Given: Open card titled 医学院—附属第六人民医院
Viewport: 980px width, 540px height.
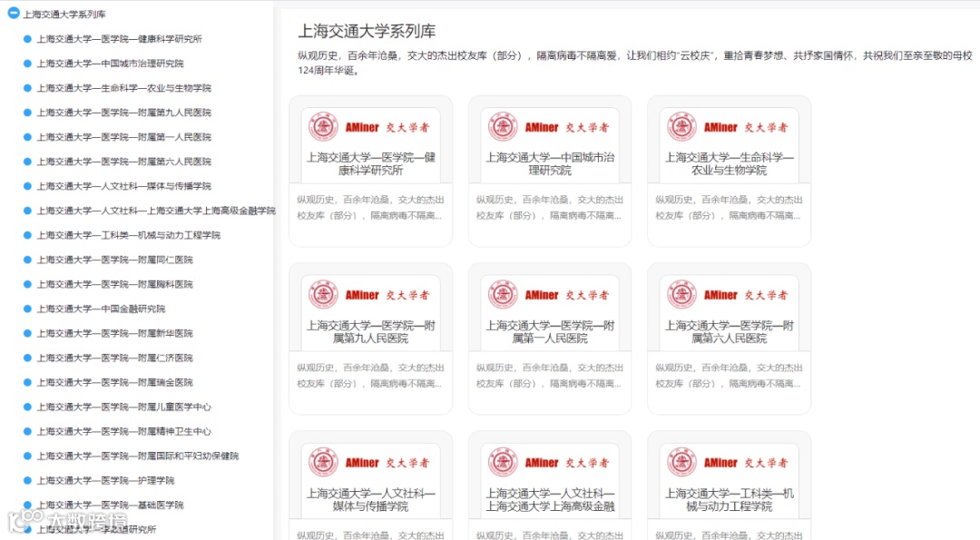Looking at the screenshot, I should pos(729,332).
